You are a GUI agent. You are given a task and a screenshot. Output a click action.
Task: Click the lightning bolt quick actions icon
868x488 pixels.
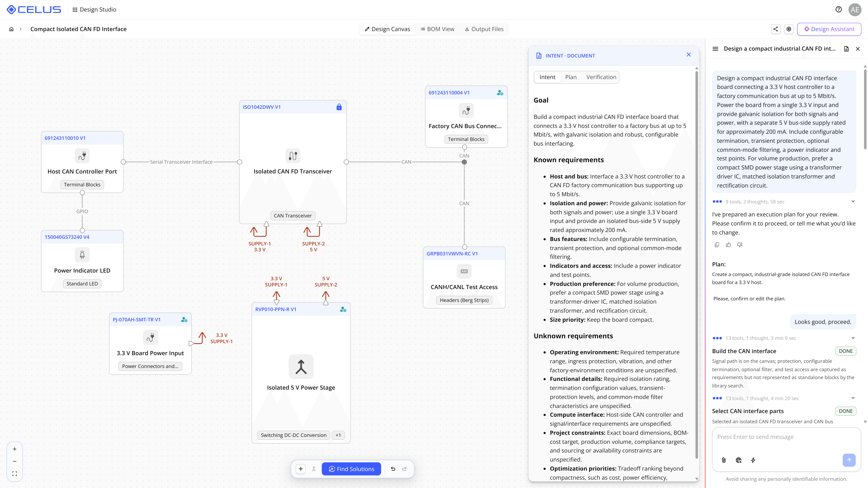[753, 460]
